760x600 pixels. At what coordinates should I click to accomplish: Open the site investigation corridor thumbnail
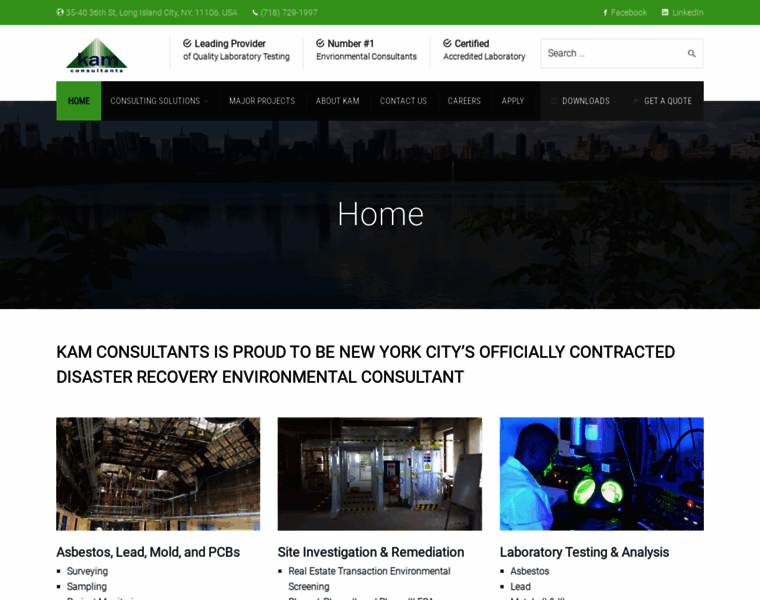pyautogui.click(x=380, y=474)
